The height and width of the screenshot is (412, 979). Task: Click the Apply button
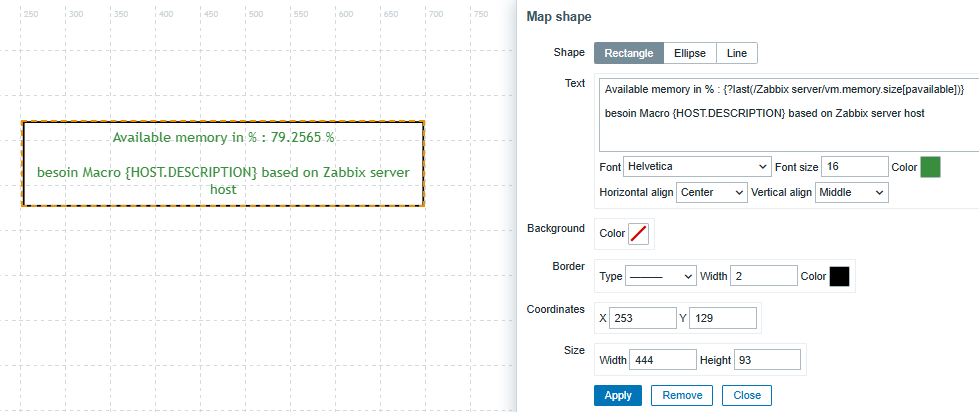pos(618,395)
